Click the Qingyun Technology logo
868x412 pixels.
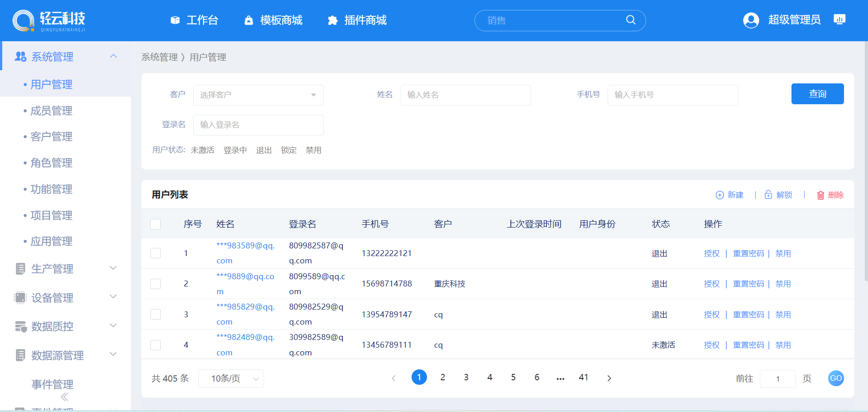click(49, 21)
